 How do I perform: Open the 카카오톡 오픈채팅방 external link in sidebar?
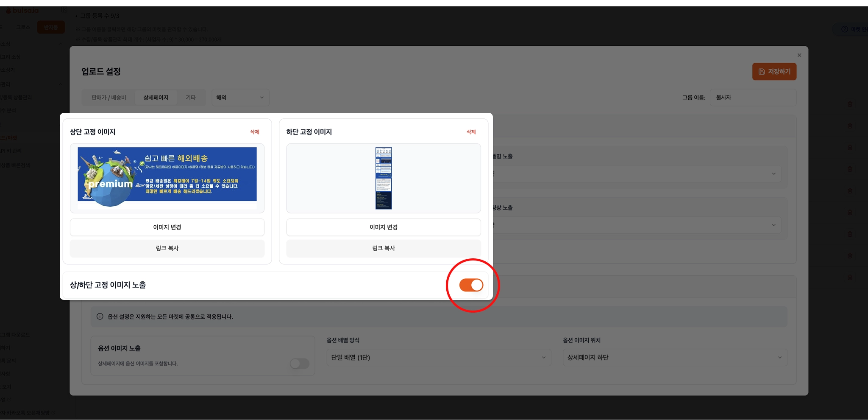[x=28, y=413]
